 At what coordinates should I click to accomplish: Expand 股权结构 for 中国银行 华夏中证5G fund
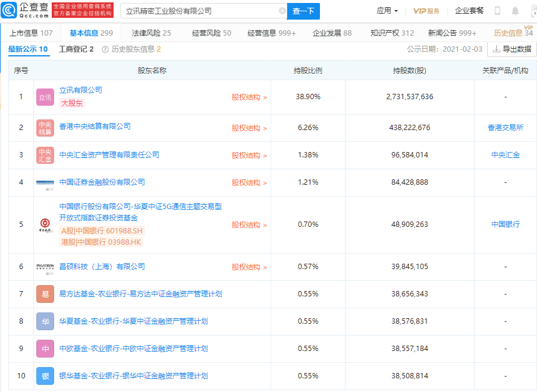pyautogui.click(x=249, y=225)
